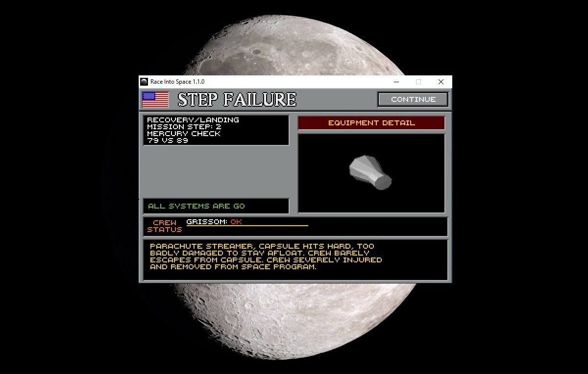Click the Mercury capsule image
Viewport: 588px width, 374px height.
[x=370, y=172]
